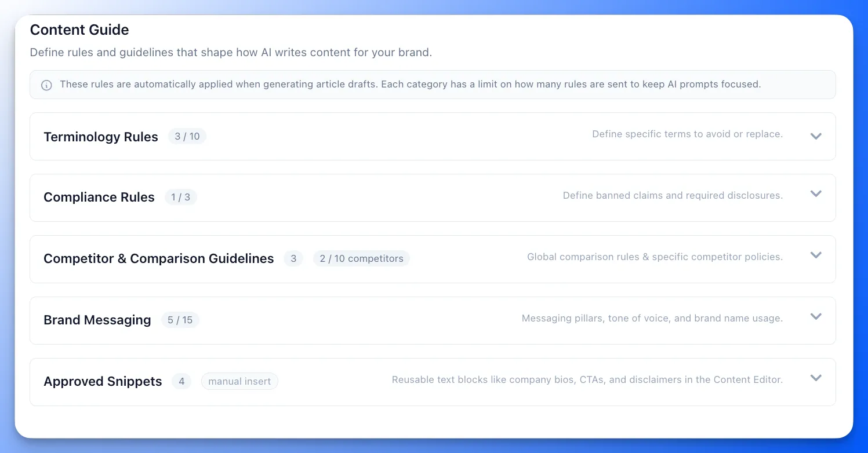This screenshot has height=453, width=868.
Task: Click the Approved Snippets count badge
Action: pos(181,381)
